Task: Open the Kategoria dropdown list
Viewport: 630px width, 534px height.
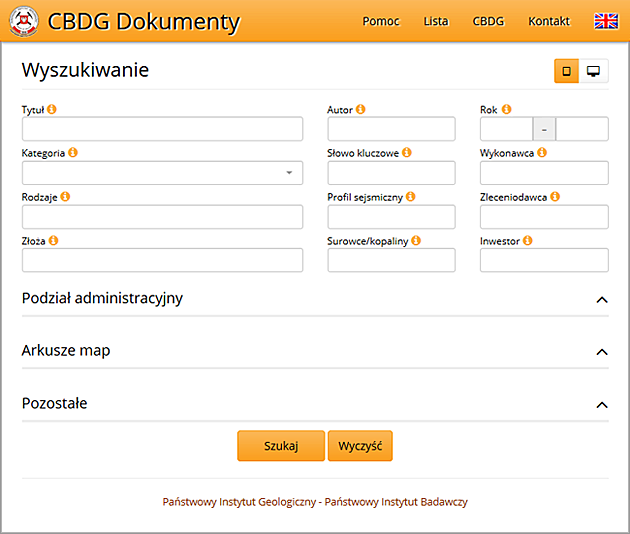Action: click(162, 173)
